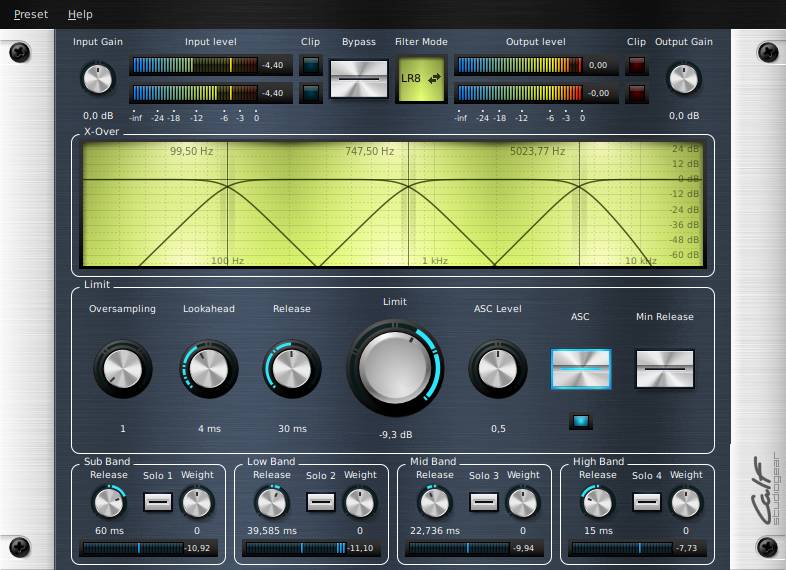This screenshot has width=786, height=570.
Task: Click the Mid Band Release knob
Action: 435,502
